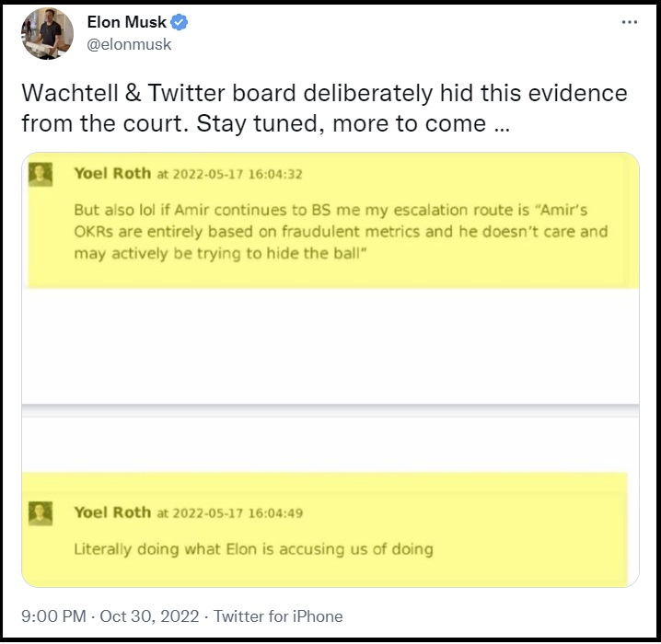This screenshot has height=644, width=661.
Task: Click the blank area of attached image
Action: click(330, 346)
